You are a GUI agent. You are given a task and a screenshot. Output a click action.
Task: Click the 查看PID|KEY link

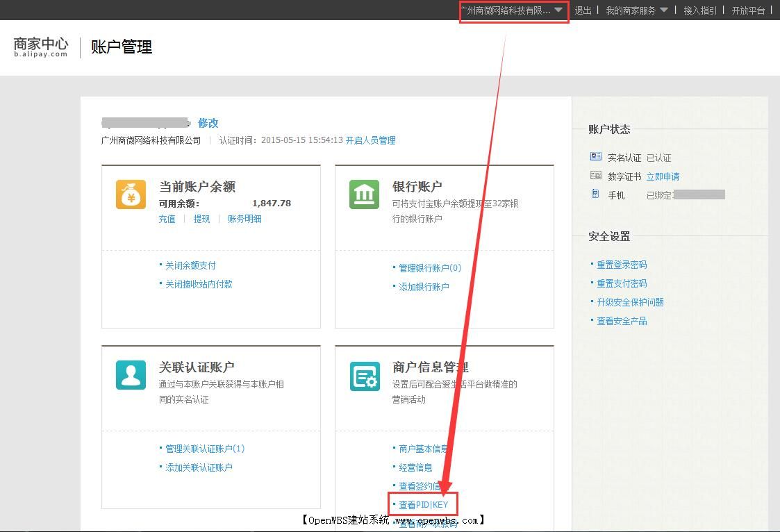tap(423, 504)
